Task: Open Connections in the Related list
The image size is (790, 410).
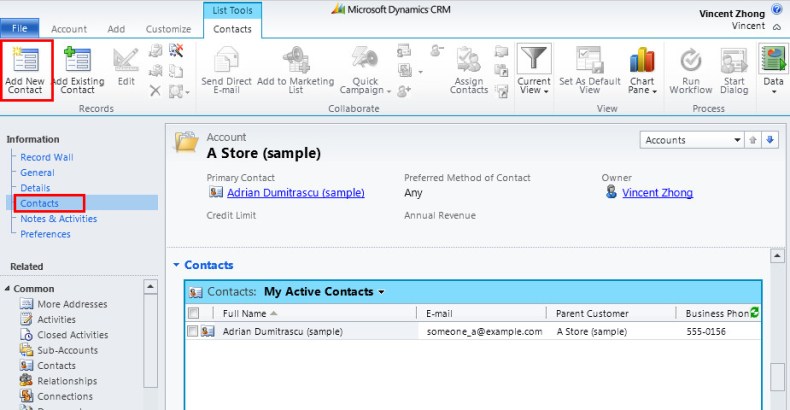Action: pos(65,396)
